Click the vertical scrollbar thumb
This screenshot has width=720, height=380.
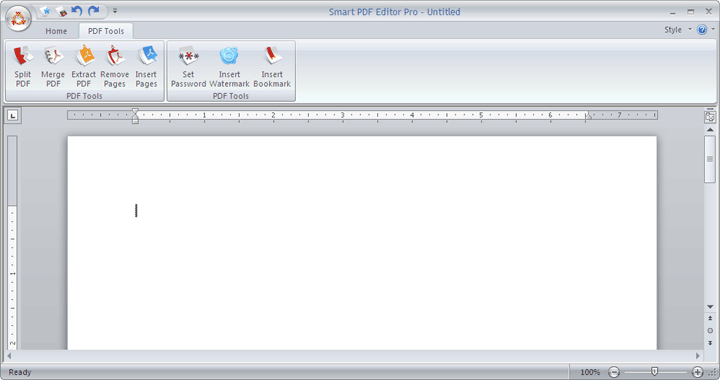click(x=710, y=159)
